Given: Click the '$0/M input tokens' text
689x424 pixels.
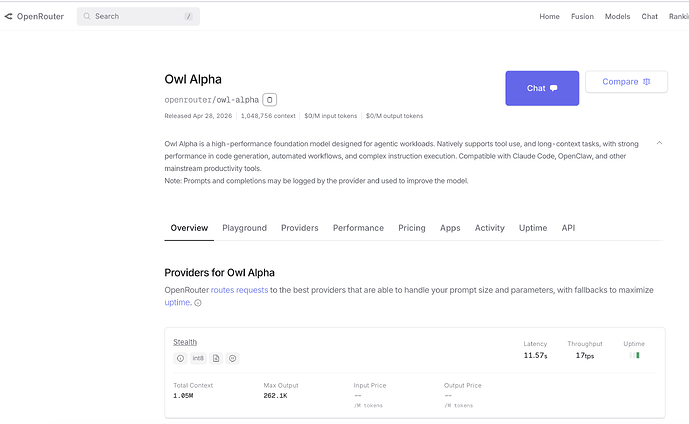Looking at the screenshot, I should click(x=330, y=116).
